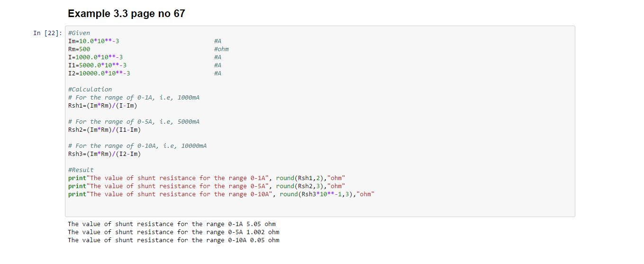Click the output line showing 1.002 ohm
The width and height of the screenshot is (644, 264).
173,232
